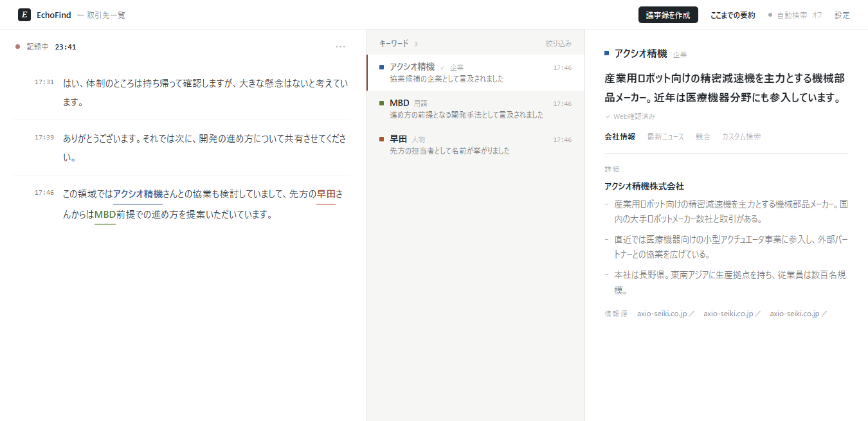Select the 会社情報 tab

(620, 137)
